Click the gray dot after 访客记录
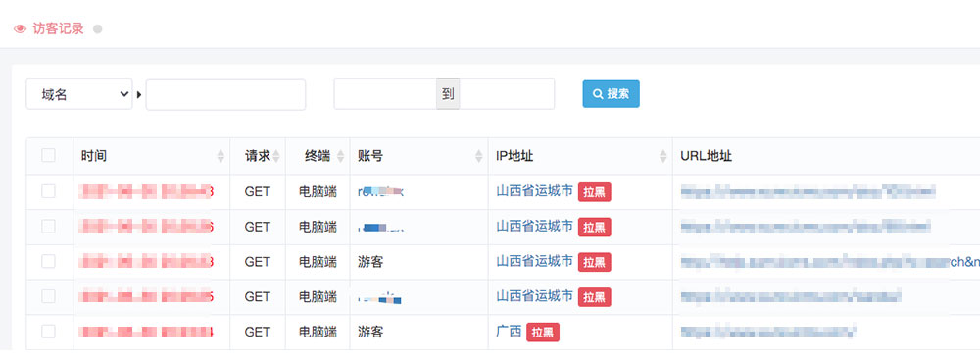This screenshot has height=363, width=980. tap(97, 28)
